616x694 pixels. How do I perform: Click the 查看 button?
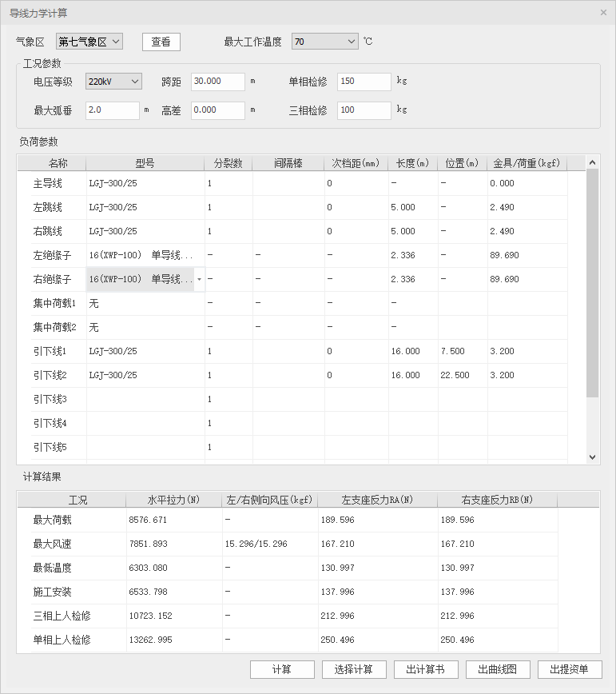pyautogui.click(x=161, y=42)
